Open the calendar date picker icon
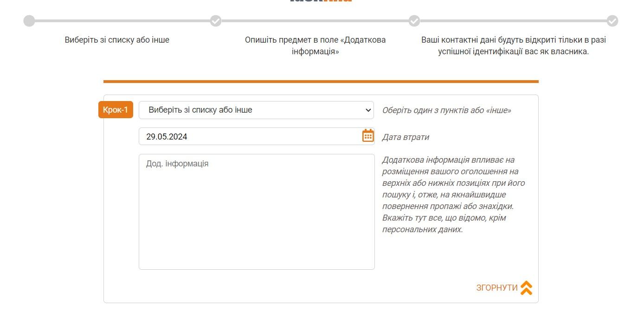Viewport: 644px width, 311px height. click(368, 135)
